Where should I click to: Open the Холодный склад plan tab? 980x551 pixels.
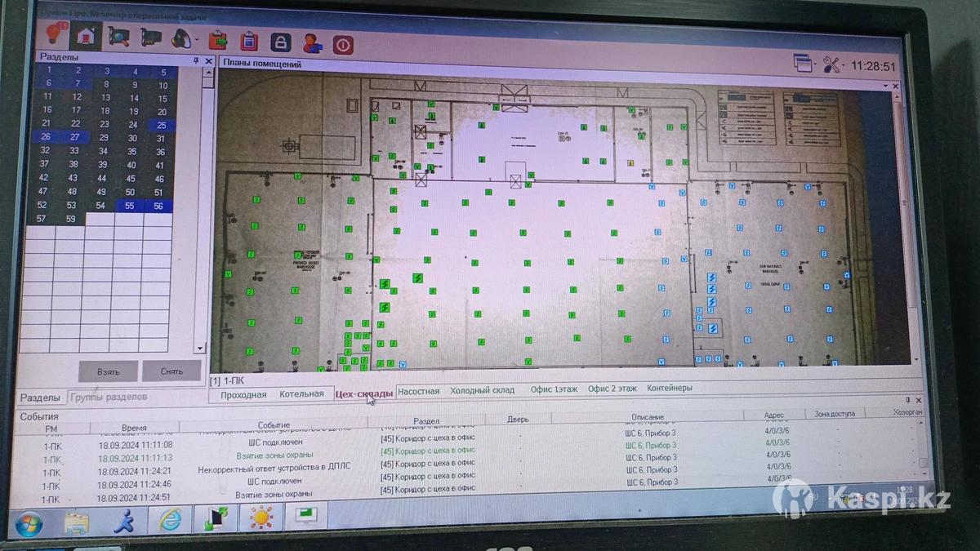click(x=482, y=390)
